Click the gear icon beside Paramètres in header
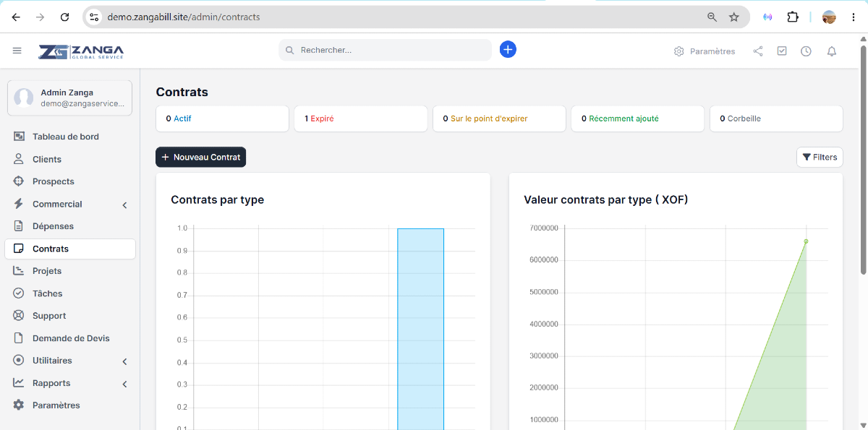 point(678,51)
